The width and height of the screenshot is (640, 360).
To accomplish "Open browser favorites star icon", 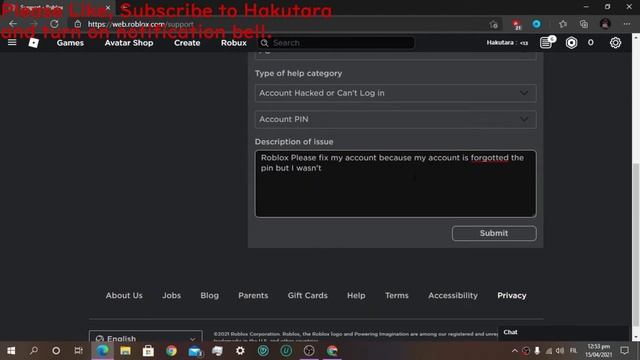I will (x=563, y=24).
